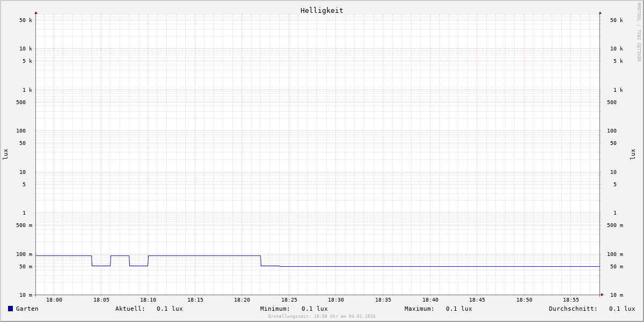Click the blue Garten legend color swatch
The height and width of the screenshot is (322, 644).
[x=10, y=309]
